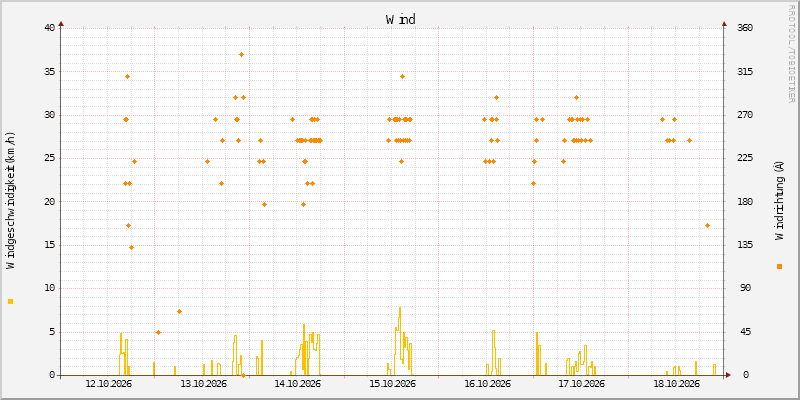
Task: Click the wind speed axis value 40
Action: click(49, 28)
